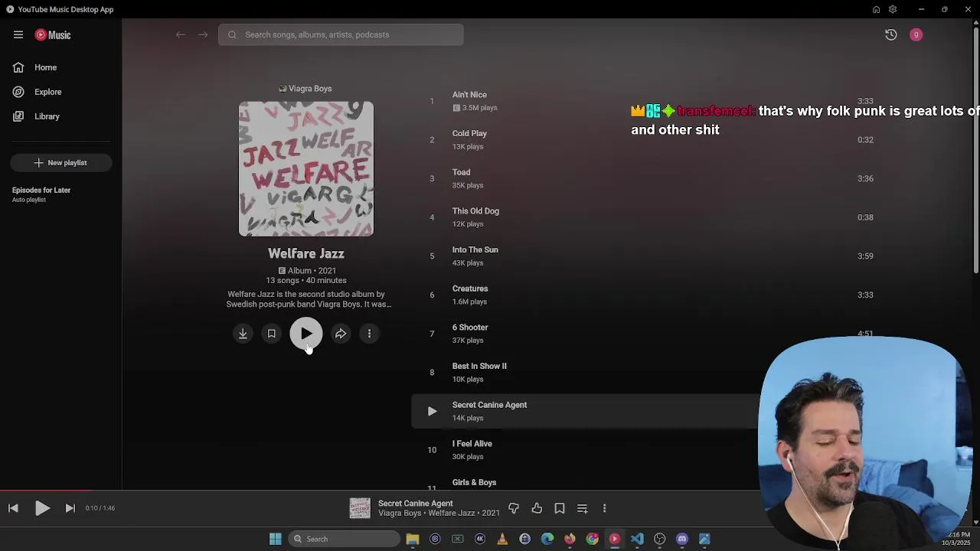Go forward with the right arrow
Screen dimensions: 980x551
[x=203, y=34]
